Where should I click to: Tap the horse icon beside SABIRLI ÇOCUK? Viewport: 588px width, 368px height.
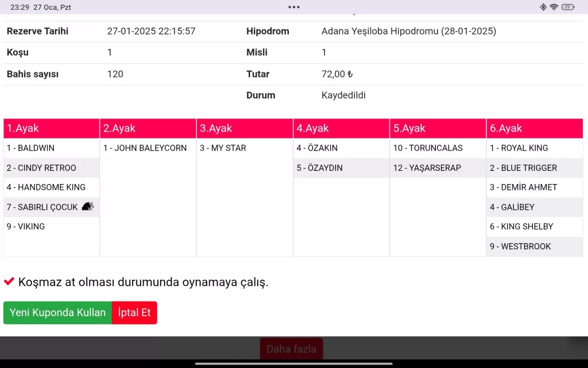click(87, 206)
